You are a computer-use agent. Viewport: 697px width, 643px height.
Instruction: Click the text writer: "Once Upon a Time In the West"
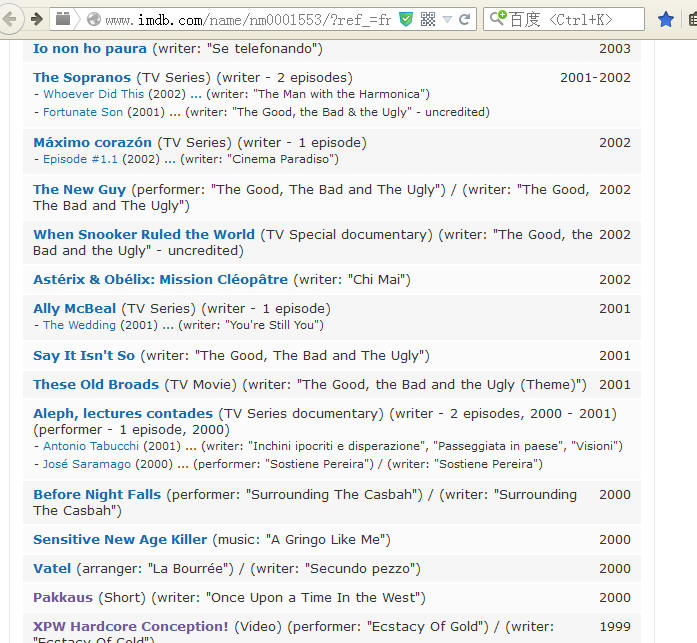coord(288,597)
